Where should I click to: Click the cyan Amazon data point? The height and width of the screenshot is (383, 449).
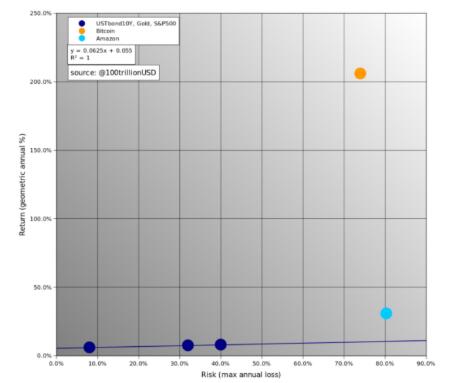tap(386, 313)
